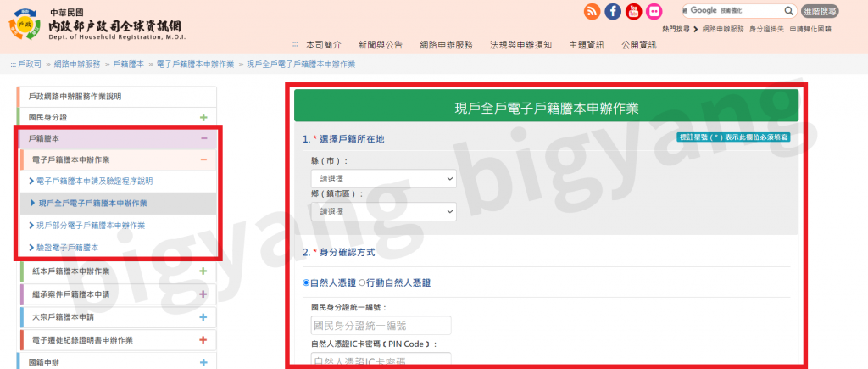
Task: Click the 進階搜尋 button
Action: (x=819, y=11)
